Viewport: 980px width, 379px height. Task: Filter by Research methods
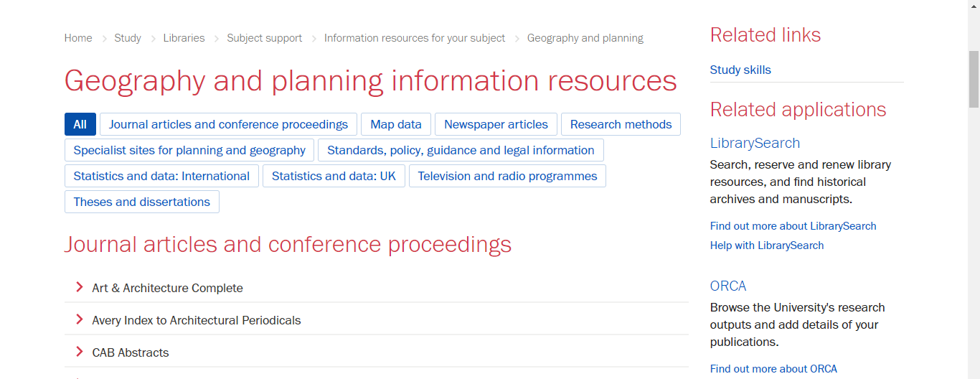pyautogui.click(x=621, y=124)
